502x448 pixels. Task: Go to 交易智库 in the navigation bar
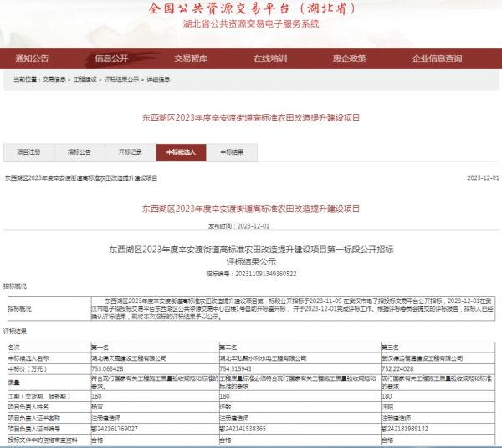(190, 59)
